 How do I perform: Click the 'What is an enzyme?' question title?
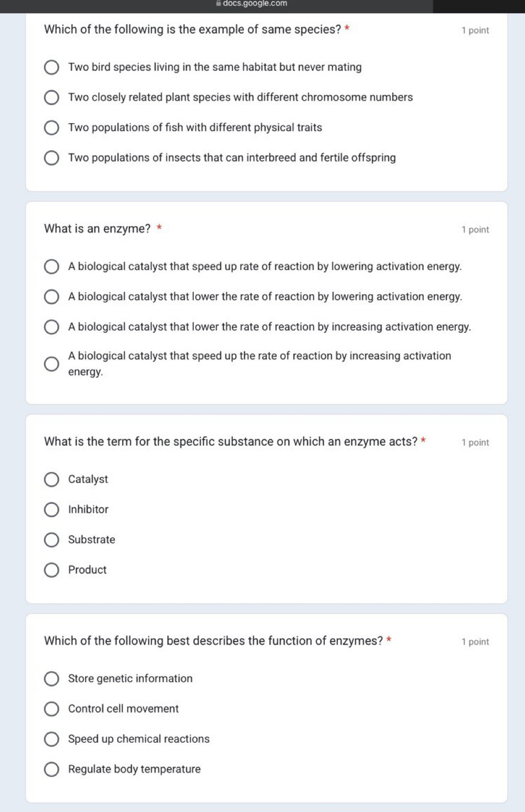pyautogui.click(x=97, y=229)
